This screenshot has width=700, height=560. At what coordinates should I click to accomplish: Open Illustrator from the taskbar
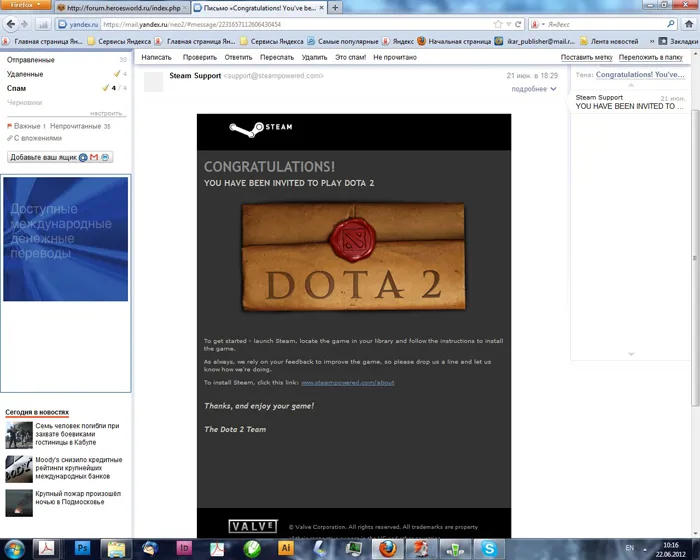pos(285,548)
